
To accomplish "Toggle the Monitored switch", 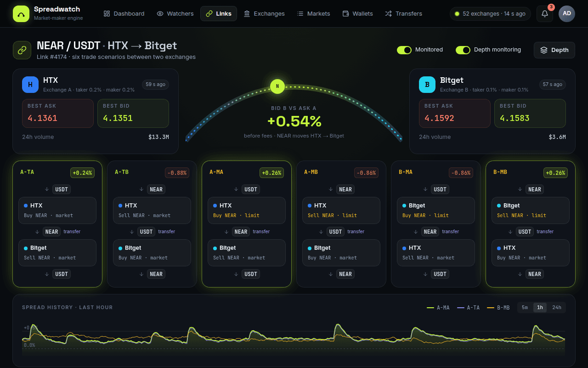I will coord(404,50).
